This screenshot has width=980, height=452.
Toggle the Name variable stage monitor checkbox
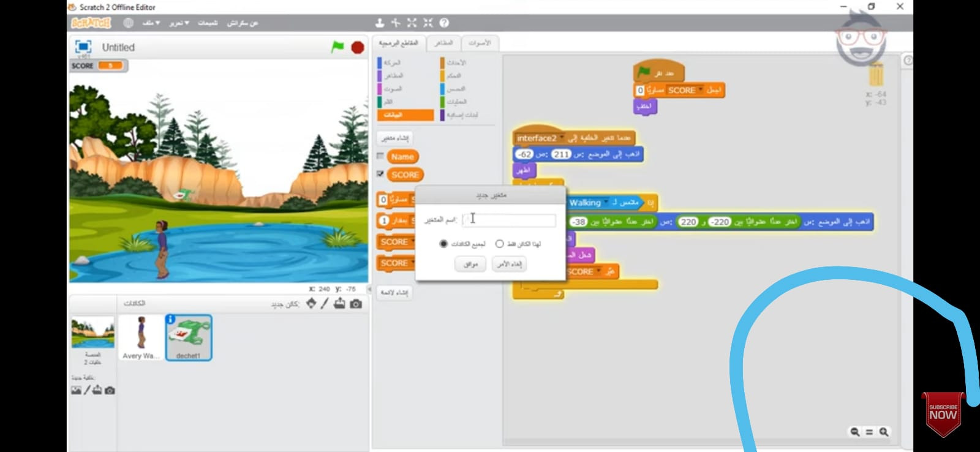(x=380, y=156)
